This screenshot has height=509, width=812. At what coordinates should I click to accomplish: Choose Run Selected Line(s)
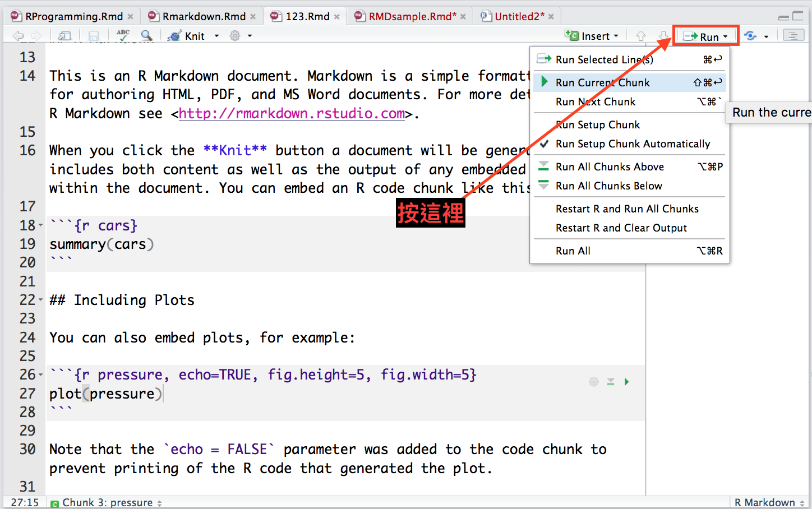coord(630,59)
